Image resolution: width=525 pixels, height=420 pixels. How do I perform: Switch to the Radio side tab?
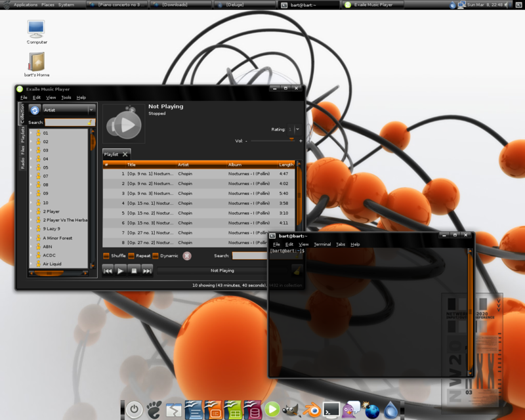point(22,163)
